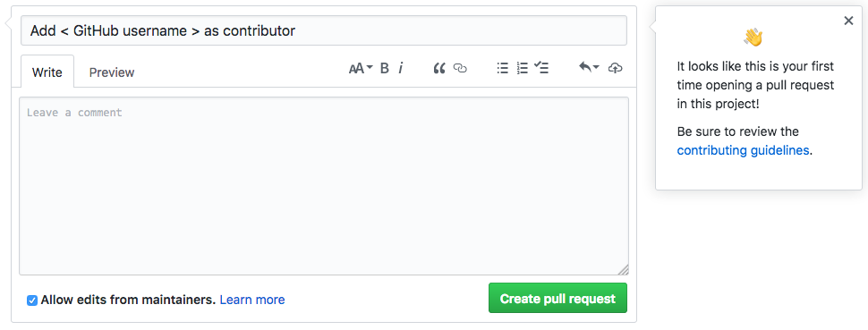Insert a block quote

[439, 68]
